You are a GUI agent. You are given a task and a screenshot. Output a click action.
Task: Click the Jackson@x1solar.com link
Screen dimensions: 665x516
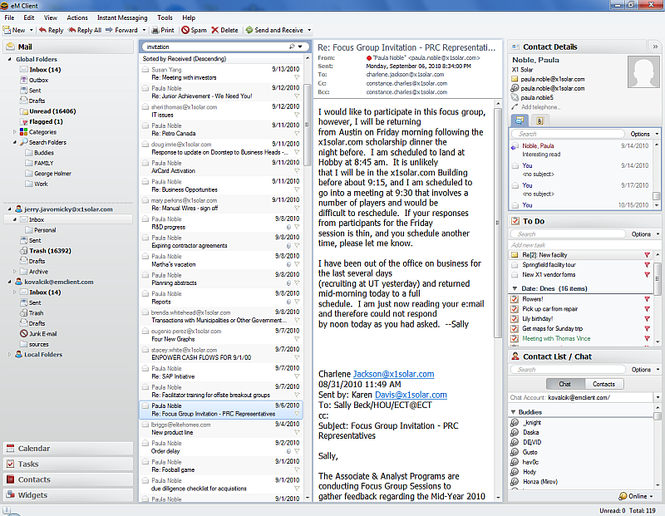394,374
